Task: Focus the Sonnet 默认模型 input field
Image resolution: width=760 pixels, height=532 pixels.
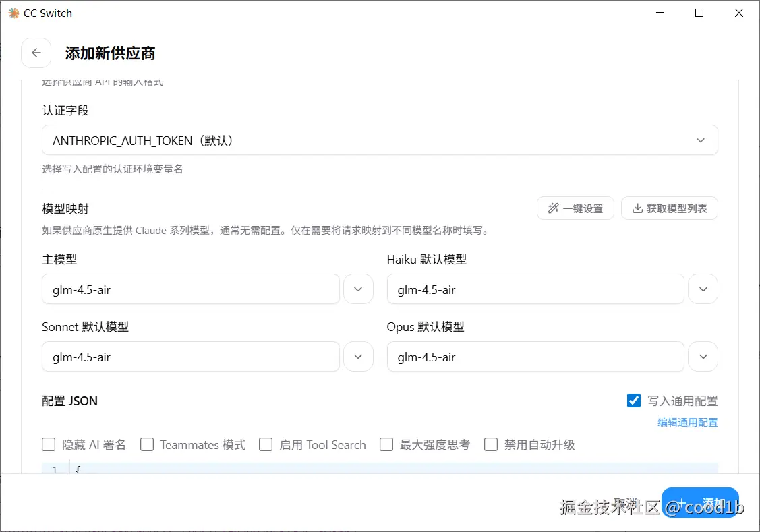Action: pos(190,357)
